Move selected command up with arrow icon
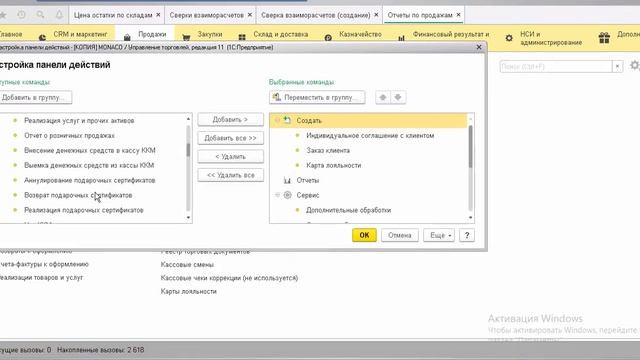The image size is (640, 360). coord(382,97)
